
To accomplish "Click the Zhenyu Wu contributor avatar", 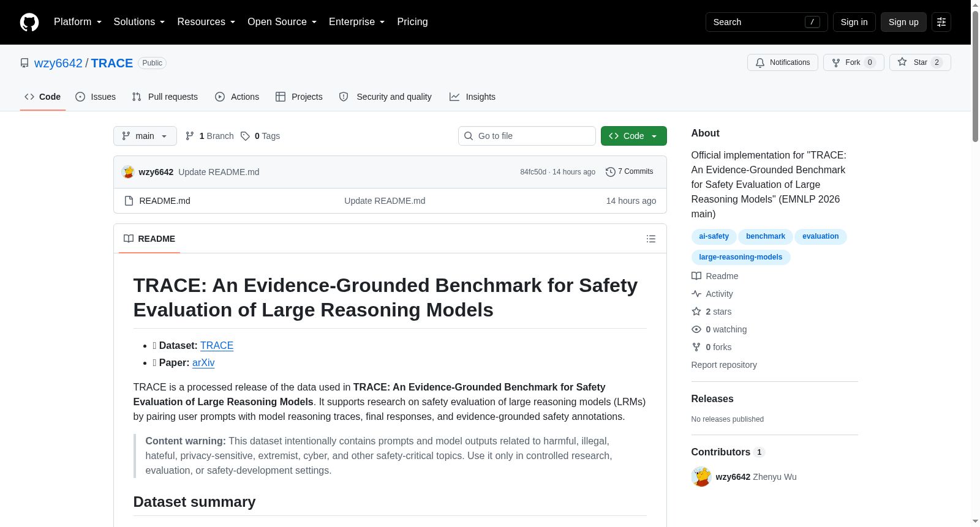I will (x=701, y=477).
